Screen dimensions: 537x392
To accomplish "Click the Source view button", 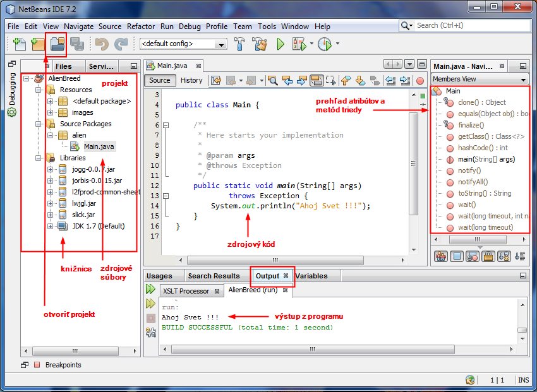I will click(160, 80).
